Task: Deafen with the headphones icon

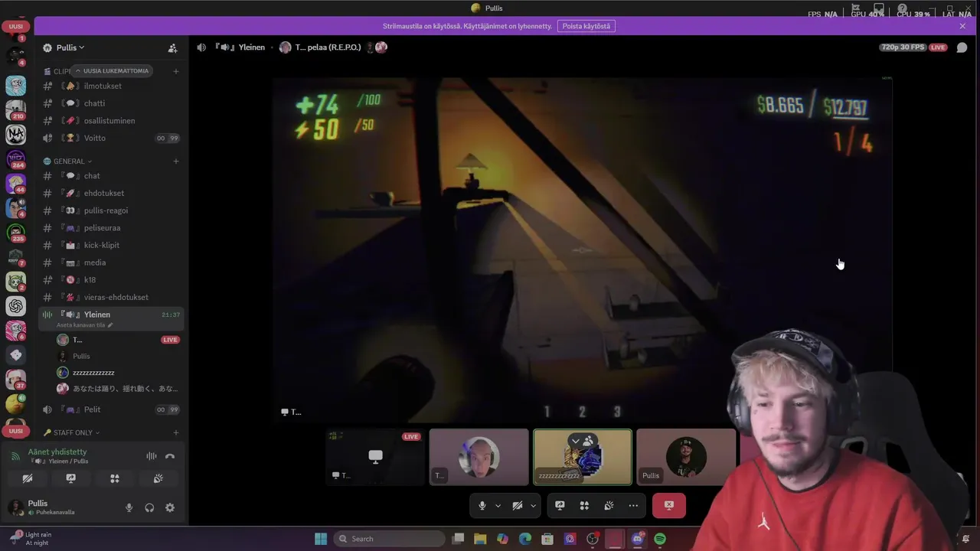Action: 149,507
